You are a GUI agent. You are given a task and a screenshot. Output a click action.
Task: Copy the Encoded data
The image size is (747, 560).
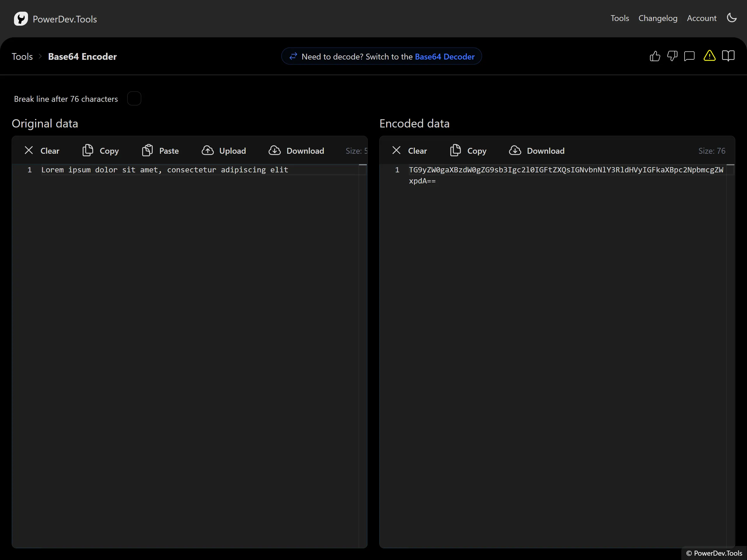point(468,150)
